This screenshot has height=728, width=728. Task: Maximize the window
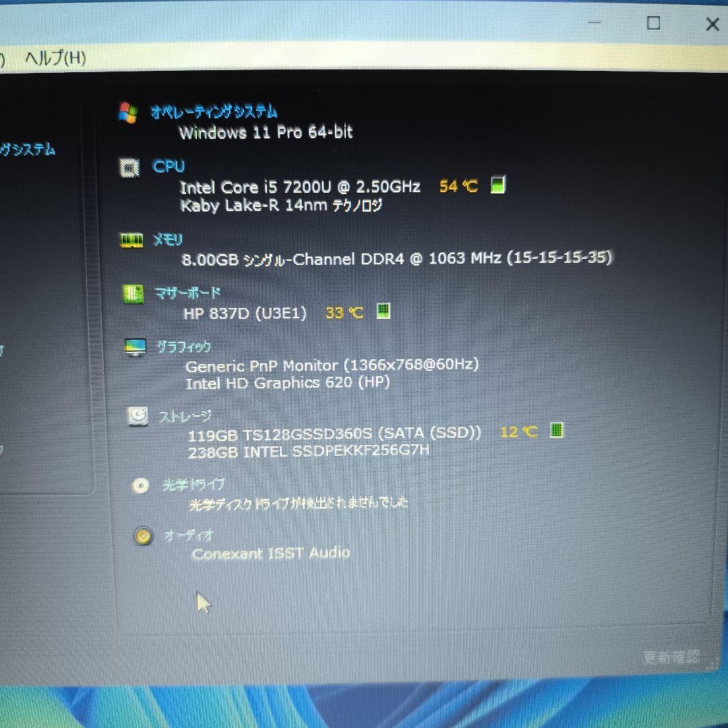(654, 23)
